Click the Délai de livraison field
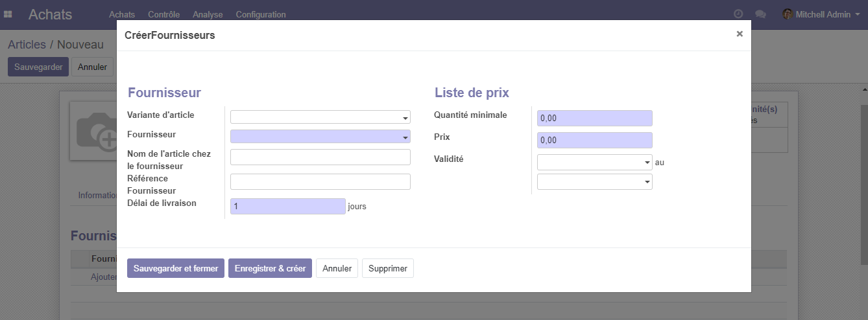Screen dimensions: 868x320 (287, 206)
